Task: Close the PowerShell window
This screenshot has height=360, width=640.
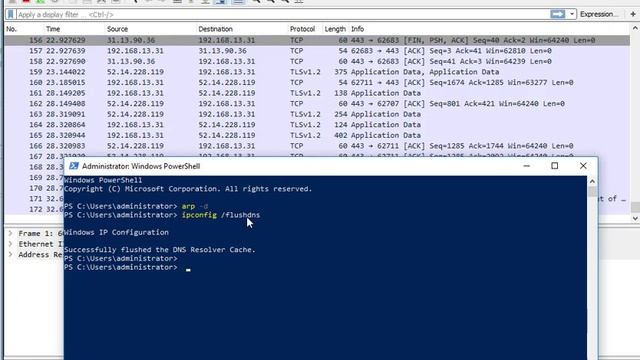Action: [x=583, y=166]
